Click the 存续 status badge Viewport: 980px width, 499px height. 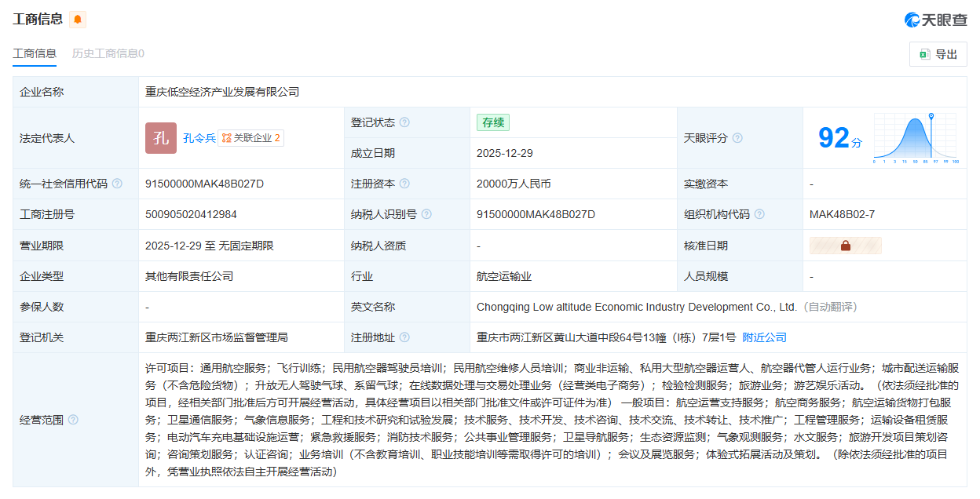(x=492, y=122)
